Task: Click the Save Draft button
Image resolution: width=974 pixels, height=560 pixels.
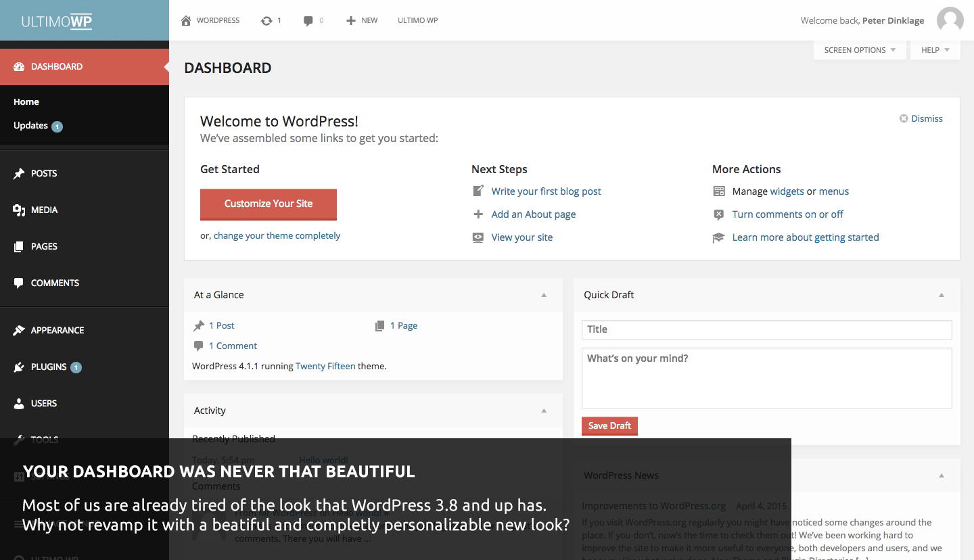Action: click(609, 425)
